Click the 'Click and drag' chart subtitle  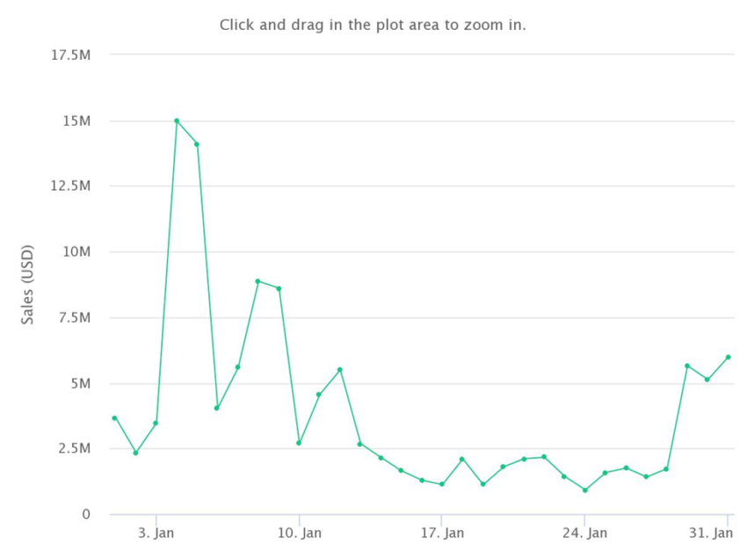coord(373,25)
